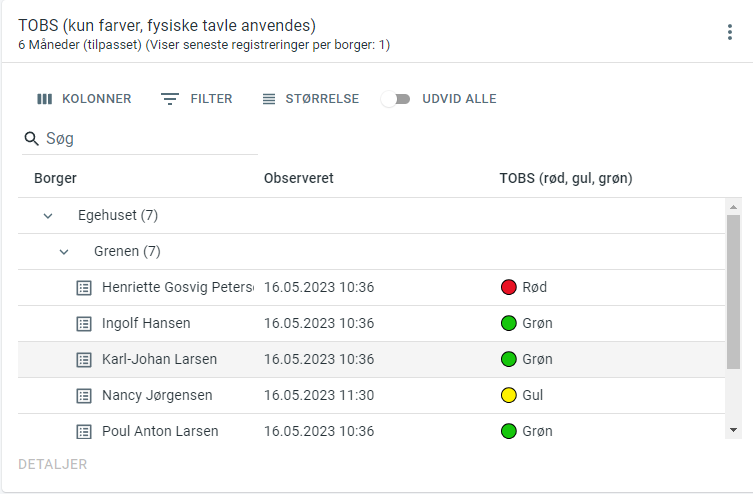This screenshot has width=753, height=494.
Task: Collapse the Grenen (7) subgroup
Action: coord(64,252)
